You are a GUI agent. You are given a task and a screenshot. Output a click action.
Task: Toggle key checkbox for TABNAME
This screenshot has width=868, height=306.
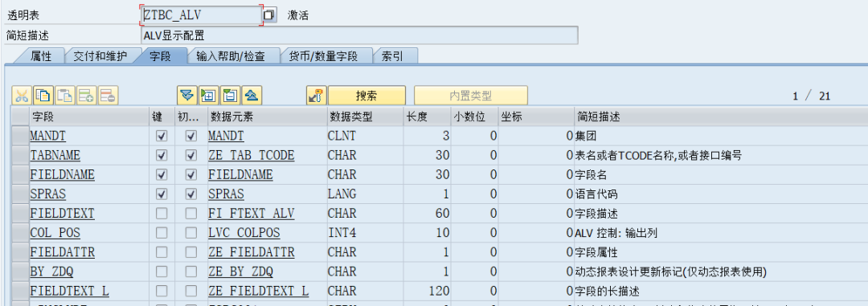162,156
